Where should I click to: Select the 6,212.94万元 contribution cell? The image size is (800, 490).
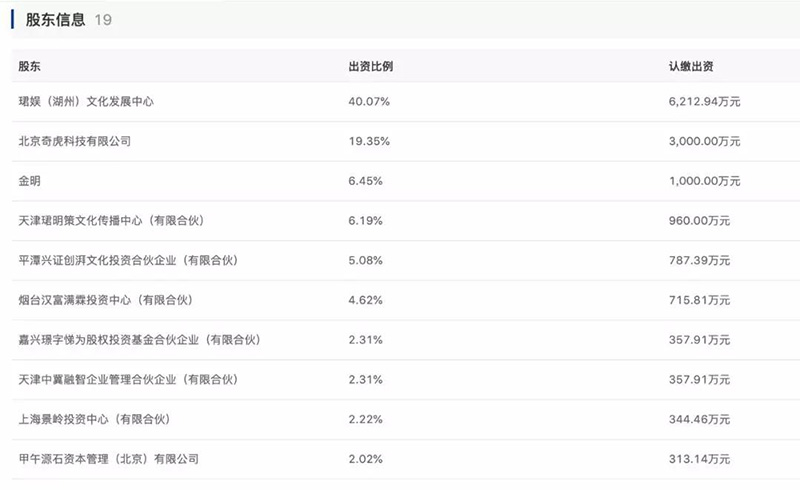[x=705, y=102]
